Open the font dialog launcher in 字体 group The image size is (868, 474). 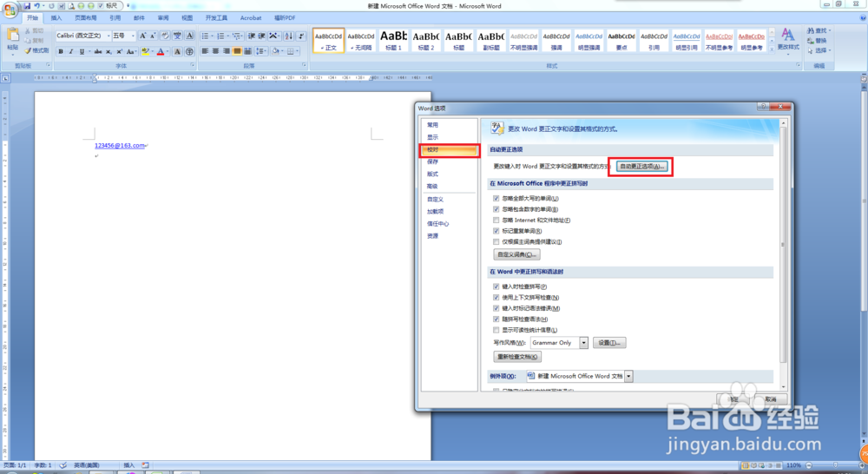click(x=193, y=65)
